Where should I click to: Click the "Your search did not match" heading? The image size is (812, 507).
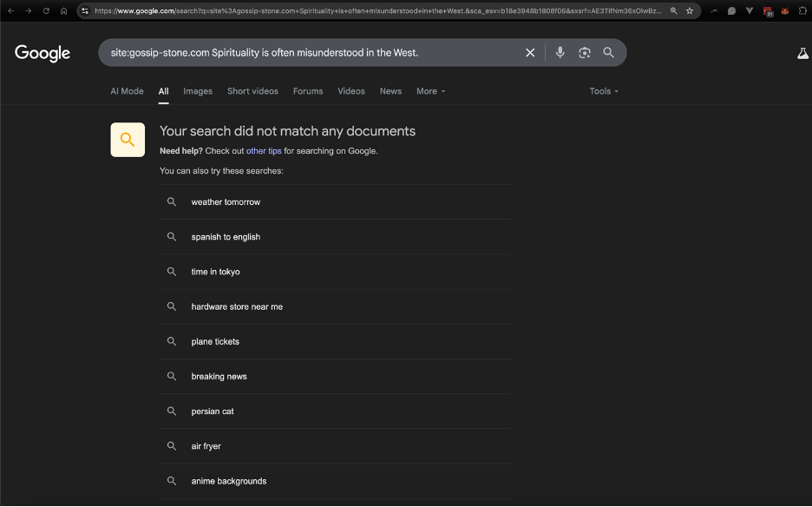tap(287, 131)
